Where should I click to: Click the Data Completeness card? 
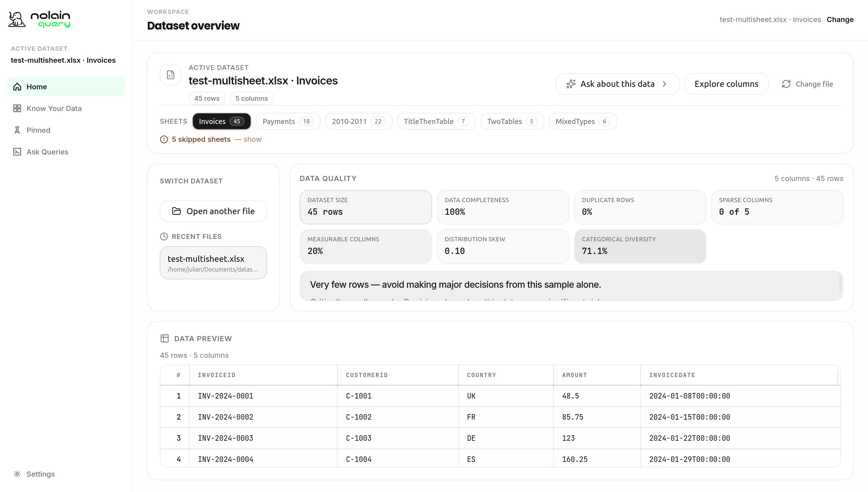(x=503, y=207)
